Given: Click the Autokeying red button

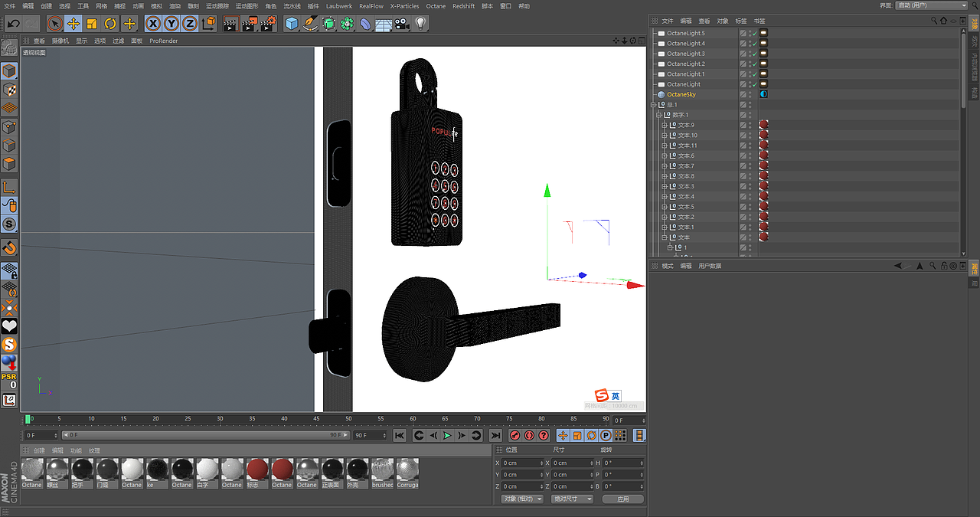Looking at the screenshot, I should click(x=529, y=435).
